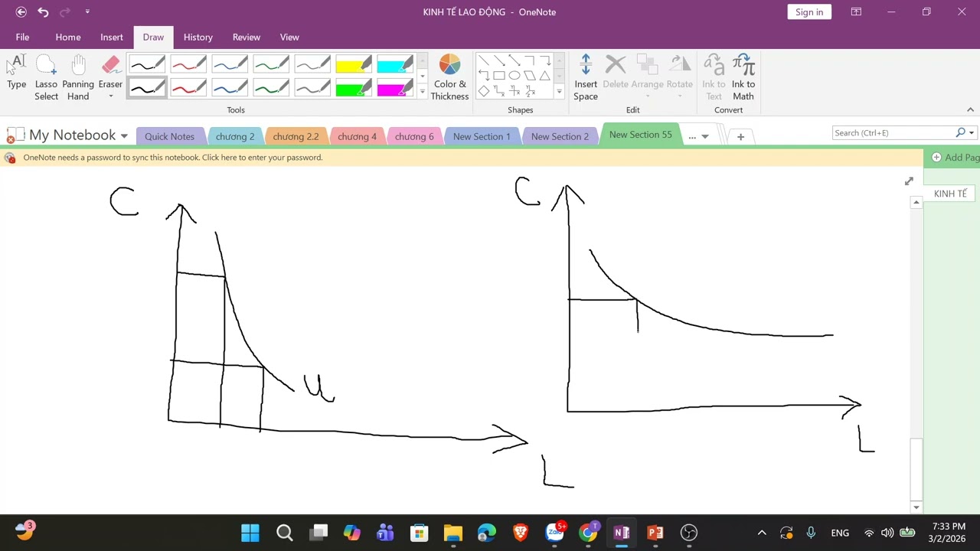Open Eraser options dropdown arrow
This screenshot has height=551, width=980.
(x=110, y=96)
